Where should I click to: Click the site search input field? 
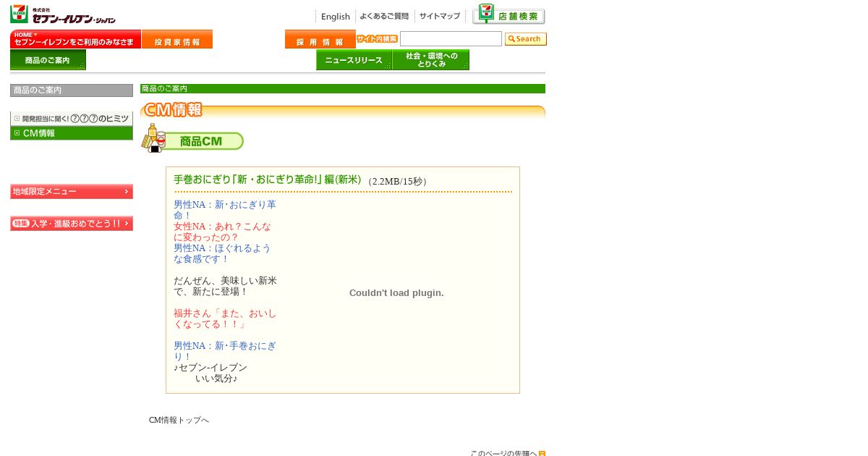(451, 39)
